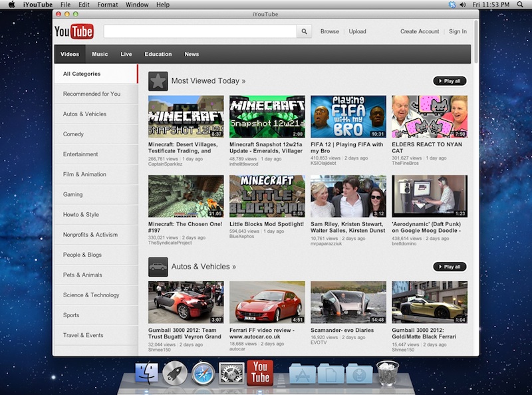Open the Downloads folder stack in dock
The image size is (532, 395).
(x=359, y=374)
